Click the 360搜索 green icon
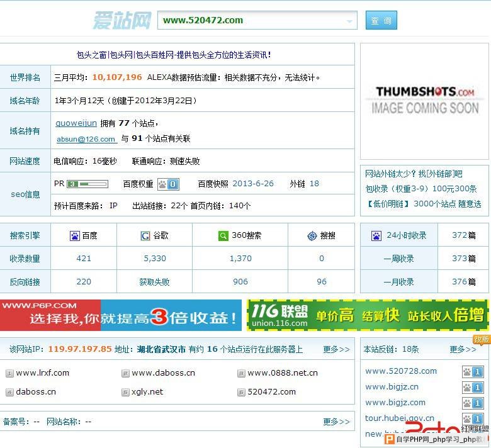Screen dimensions: 491x448 [x=223, y=235]
